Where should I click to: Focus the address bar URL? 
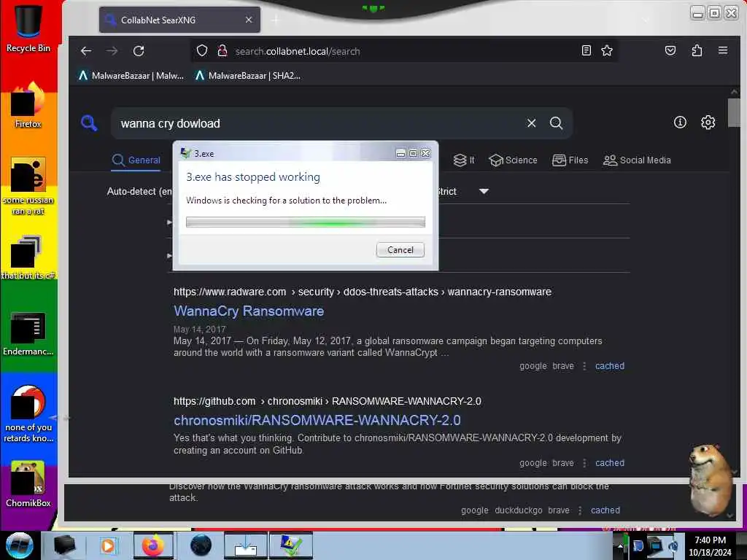pyautogui.click(x=405, y=51)
